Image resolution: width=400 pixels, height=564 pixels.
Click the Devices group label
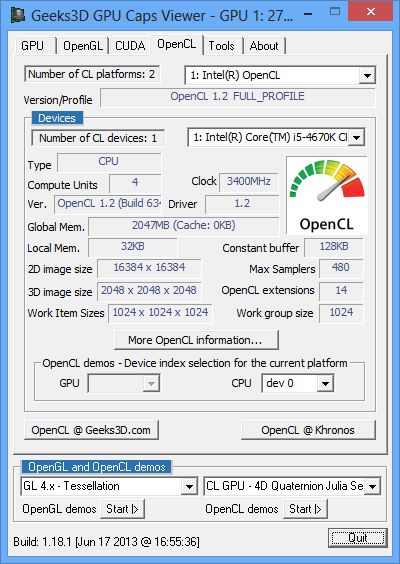click(57, 118)
